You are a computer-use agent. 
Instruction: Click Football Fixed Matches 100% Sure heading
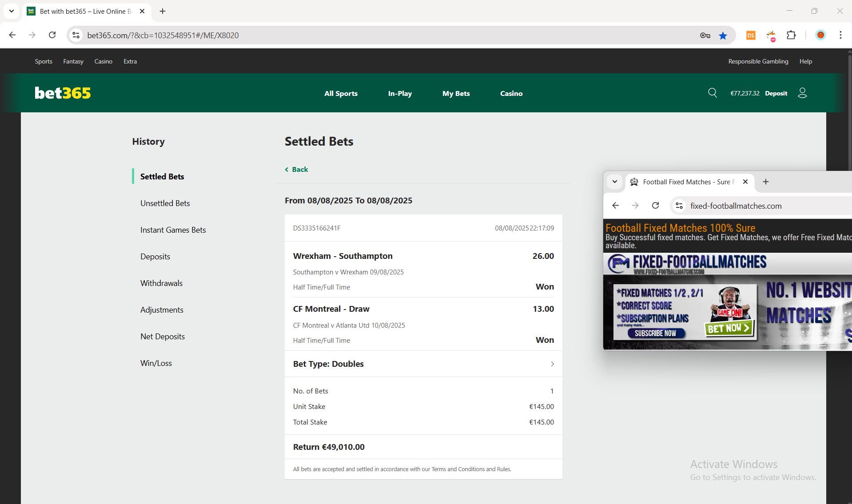tap(680, 228)
